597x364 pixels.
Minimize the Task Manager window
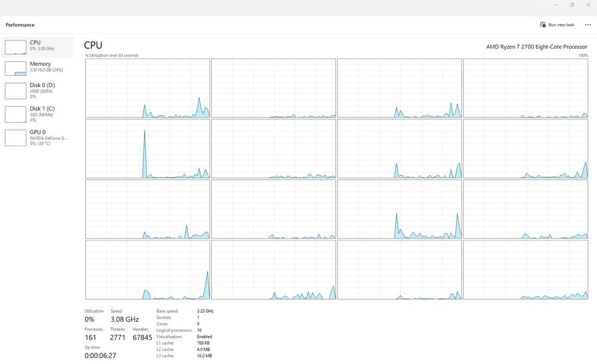[556, 5]
